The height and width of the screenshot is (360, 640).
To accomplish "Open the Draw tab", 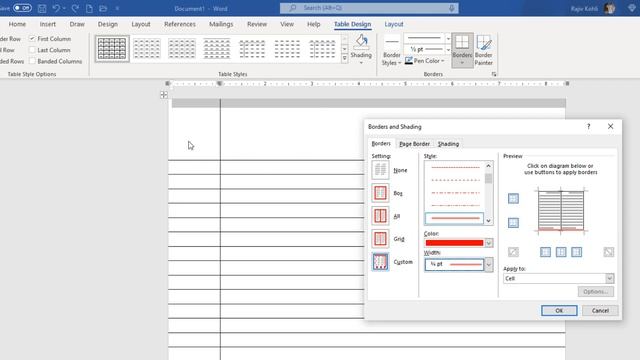I will [77, 24].
